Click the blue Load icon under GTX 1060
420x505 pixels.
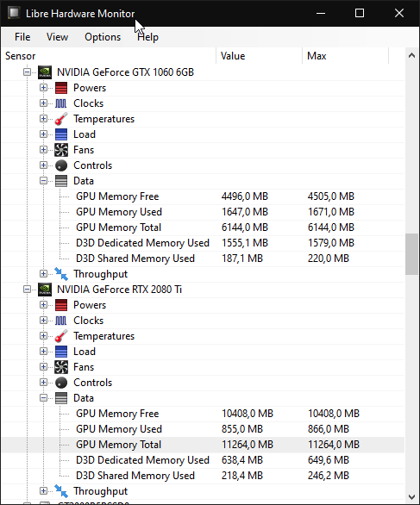pyautogui.click(x=61, y=134)
